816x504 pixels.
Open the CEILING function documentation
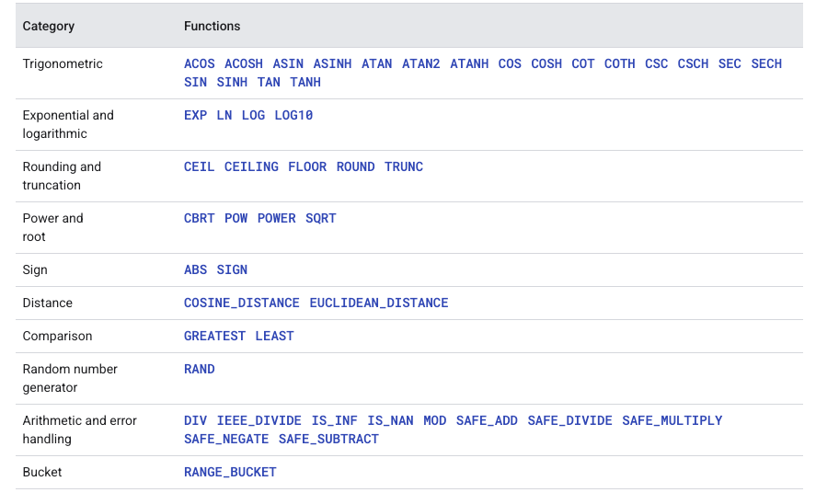(x=251, y=167)
